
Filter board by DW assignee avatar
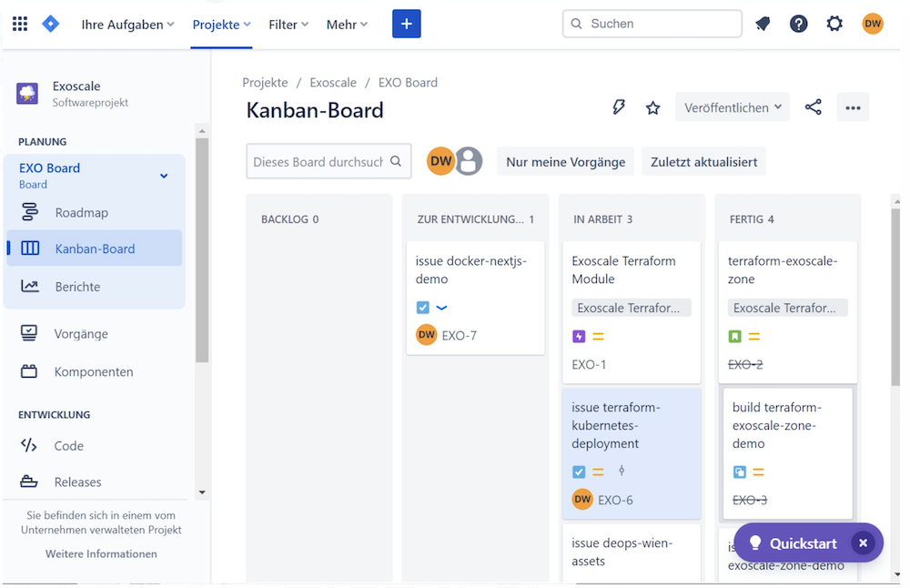[x=440, y=161]
